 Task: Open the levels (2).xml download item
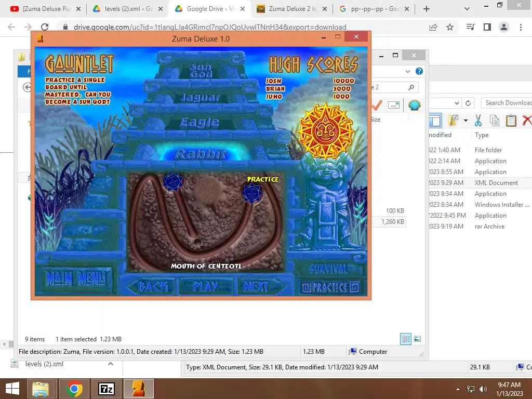(x=44, y=364)
